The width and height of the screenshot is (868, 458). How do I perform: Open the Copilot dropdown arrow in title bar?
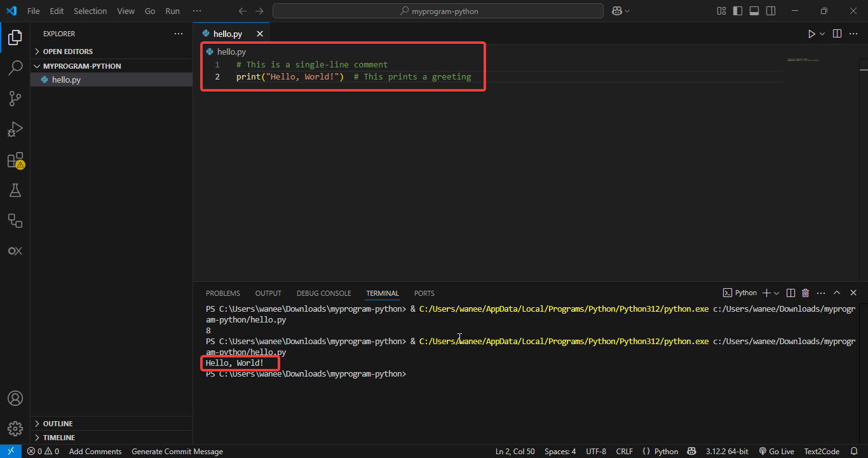click(627, 11)
